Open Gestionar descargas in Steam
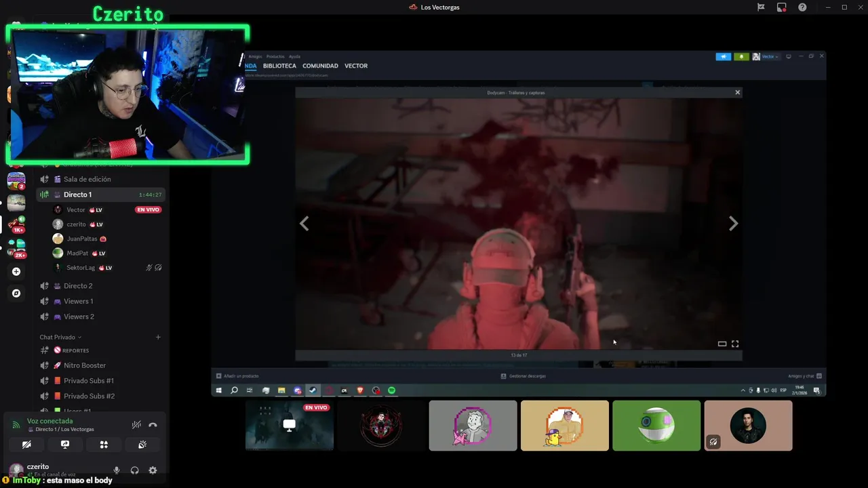The height and width of the screenshot is (488, 868). tap(523, 376)
